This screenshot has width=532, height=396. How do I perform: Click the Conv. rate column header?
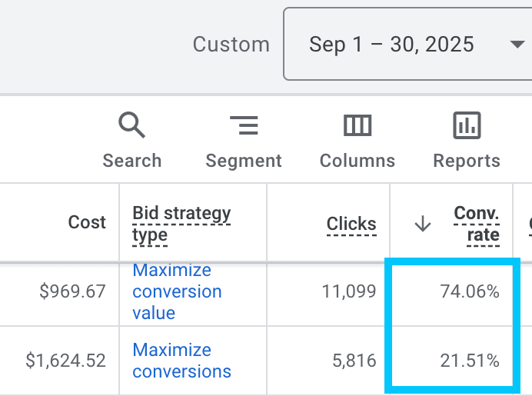(477, 224)
